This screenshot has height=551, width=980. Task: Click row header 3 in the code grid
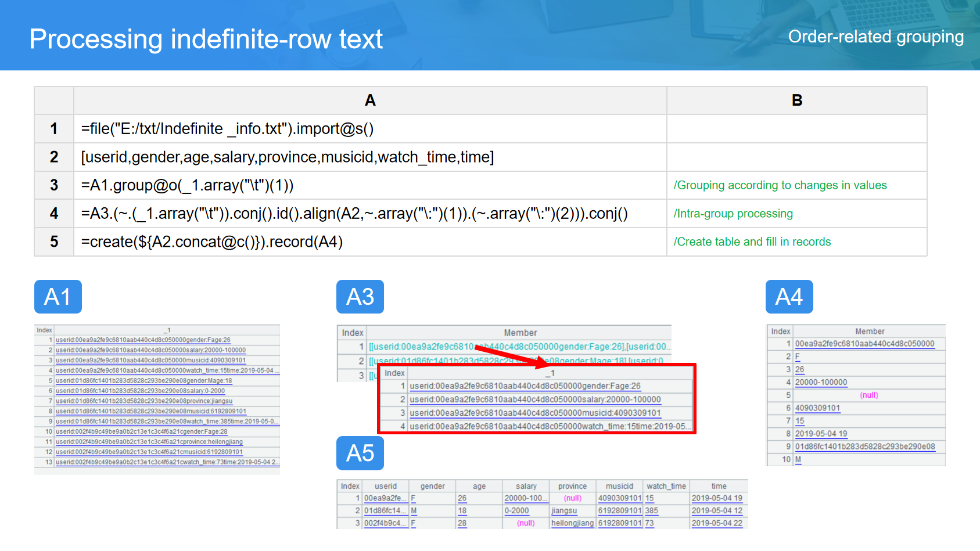click(54, 185)
